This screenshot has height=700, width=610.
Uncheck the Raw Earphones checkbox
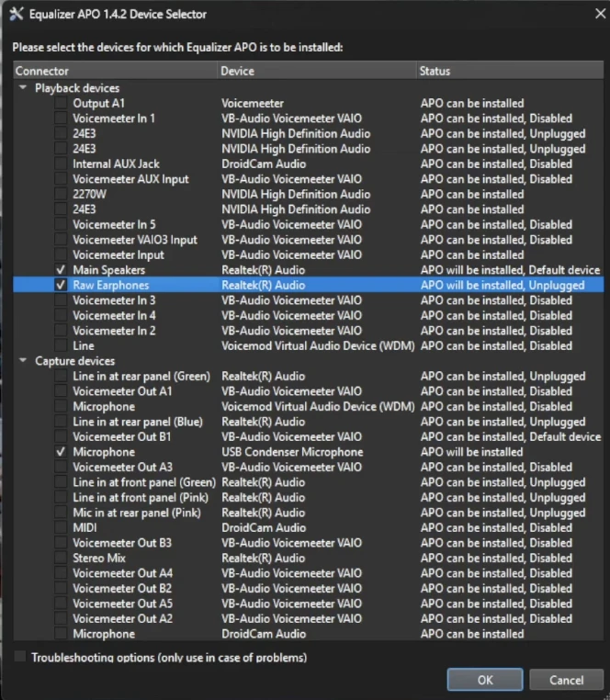pyautogui.click(x=61, y=285)
